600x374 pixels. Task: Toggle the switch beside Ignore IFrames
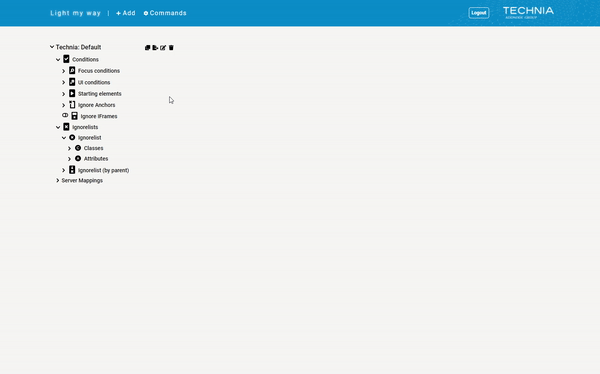pos(65,115)
